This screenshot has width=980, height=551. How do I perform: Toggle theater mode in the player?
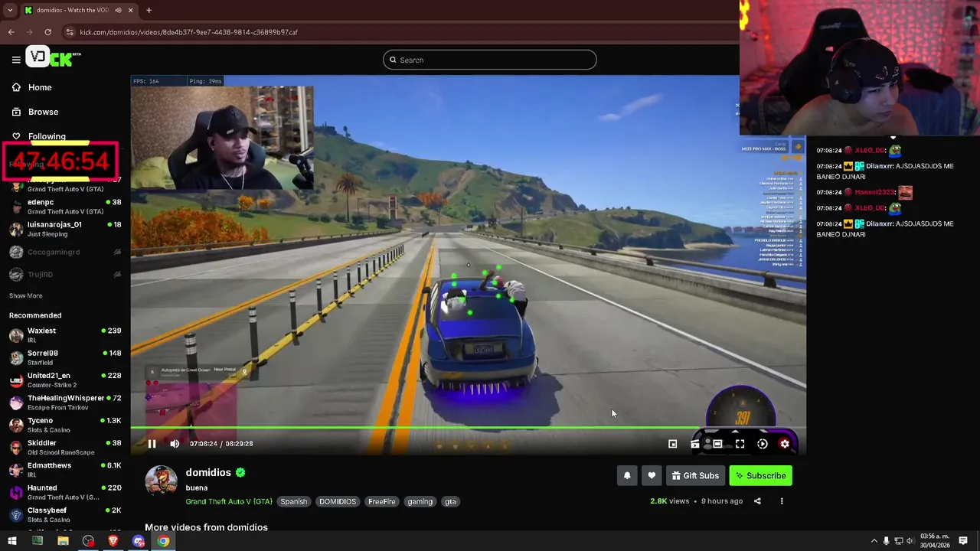717,444
